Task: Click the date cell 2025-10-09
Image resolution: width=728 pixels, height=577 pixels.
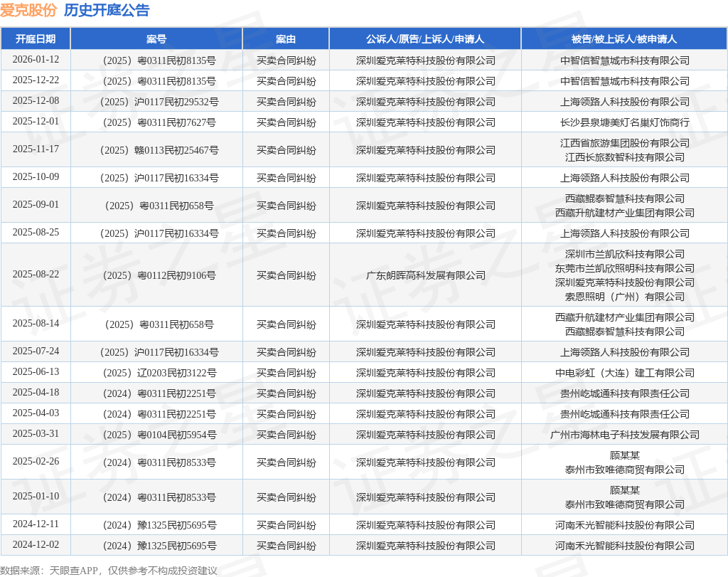Action: click(x=36, y=177)
